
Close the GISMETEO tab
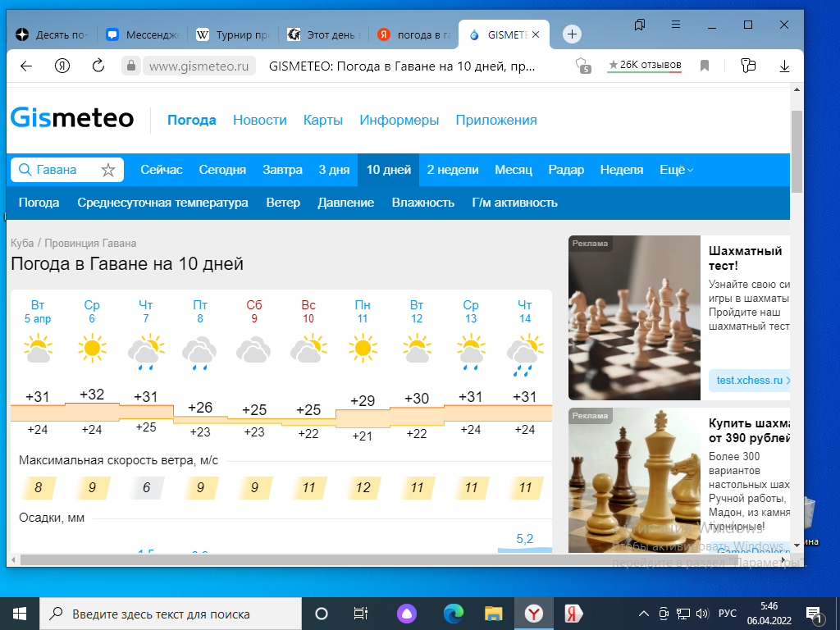[x=536, y=34]
